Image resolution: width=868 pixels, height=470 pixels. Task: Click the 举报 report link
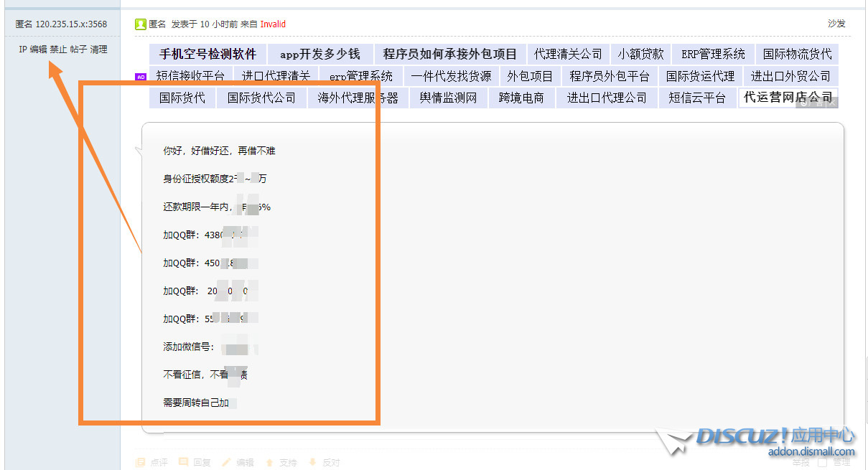(x=801, y=462)
